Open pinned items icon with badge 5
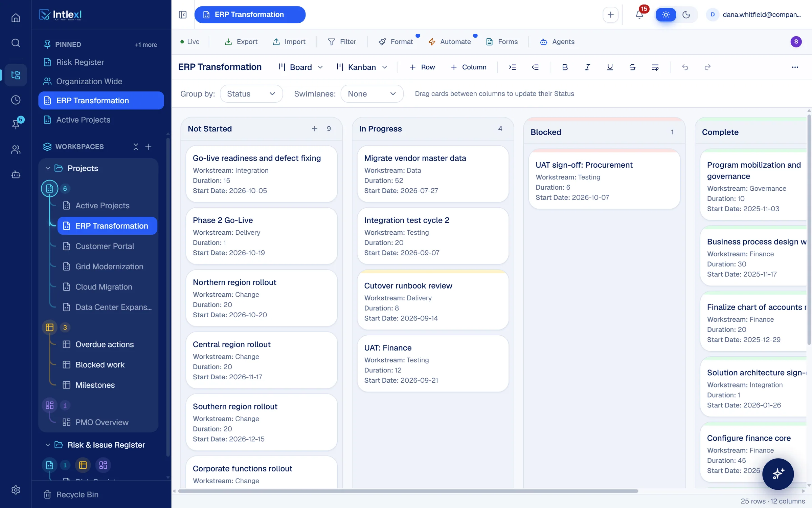Screen dimensions: 812x508 click(x=16, y=124)
